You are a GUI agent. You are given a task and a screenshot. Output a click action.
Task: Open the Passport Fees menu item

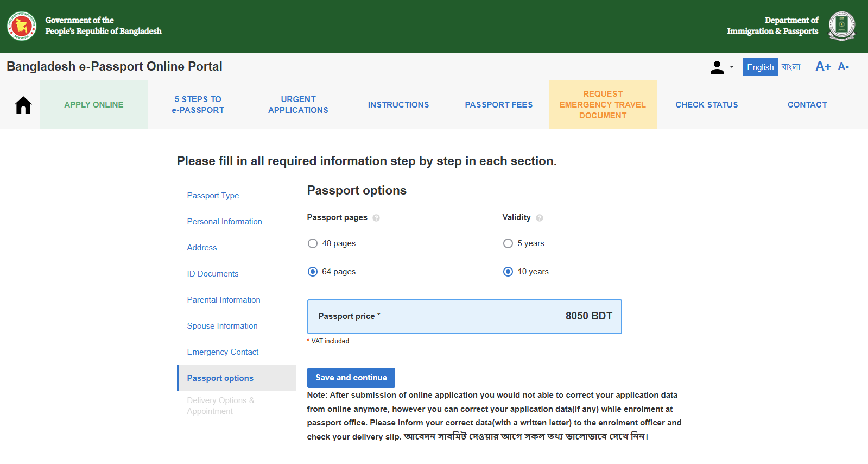(x=499, y=105)
